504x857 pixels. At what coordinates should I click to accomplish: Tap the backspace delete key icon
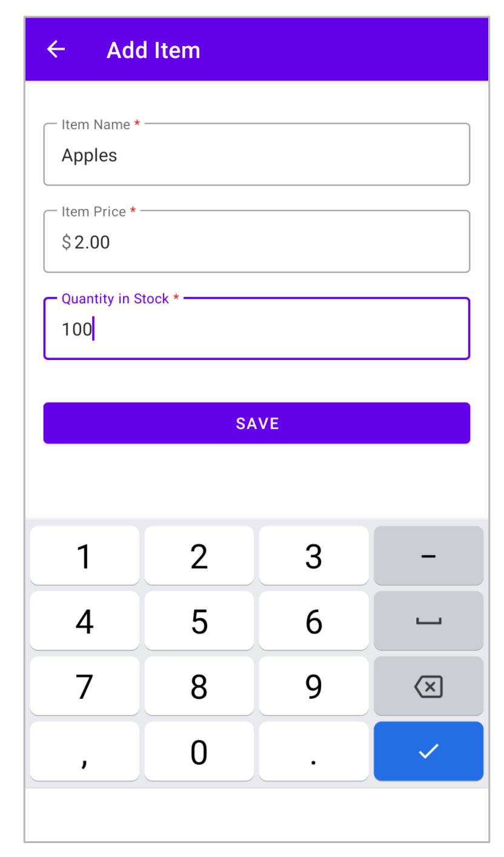click(428, 686)
